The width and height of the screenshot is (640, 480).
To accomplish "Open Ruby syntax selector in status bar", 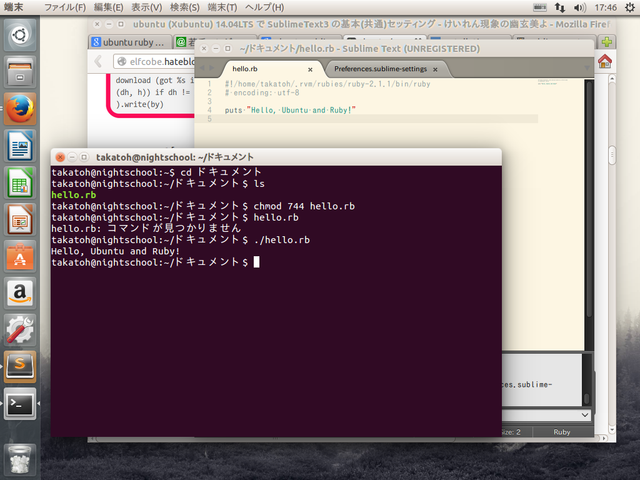I will click(562, 432).
